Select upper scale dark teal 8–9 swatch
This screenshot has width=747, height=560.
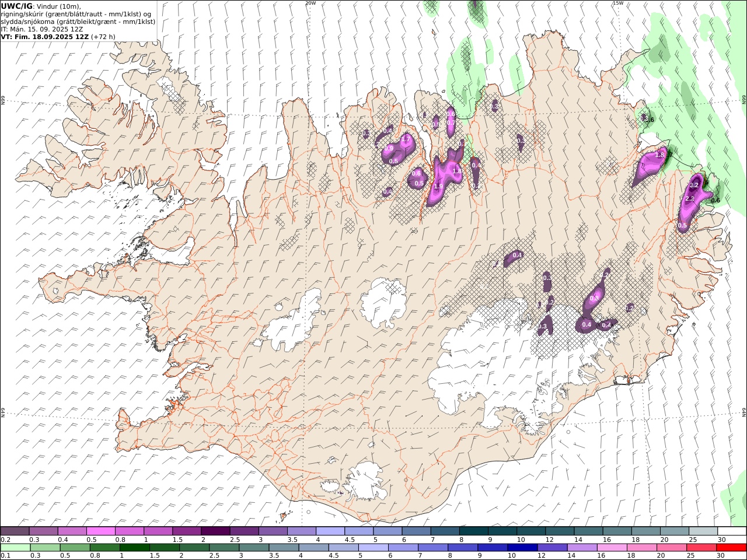[x=474, y=531]
